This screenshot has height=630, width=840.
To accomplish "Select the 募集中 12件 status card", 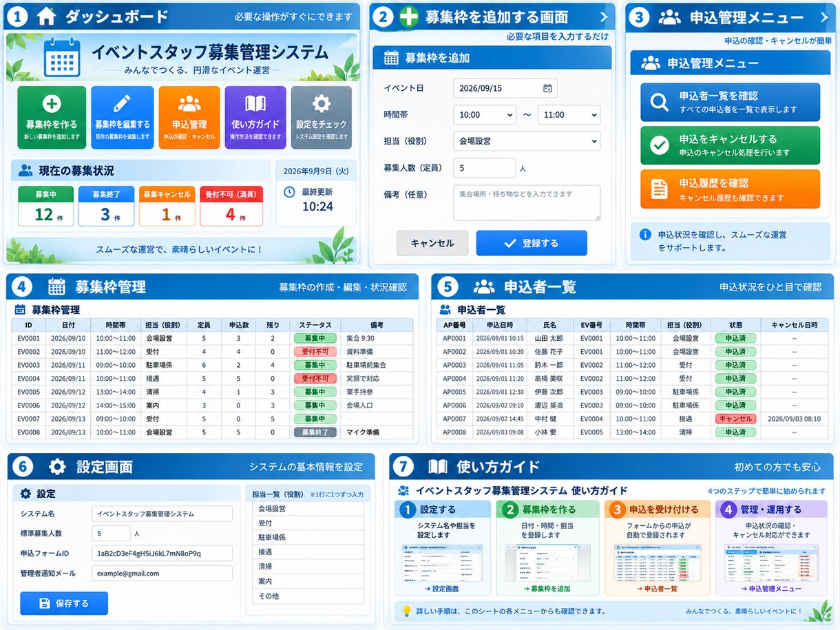I will pyautogui.click(x=45, y=207).
